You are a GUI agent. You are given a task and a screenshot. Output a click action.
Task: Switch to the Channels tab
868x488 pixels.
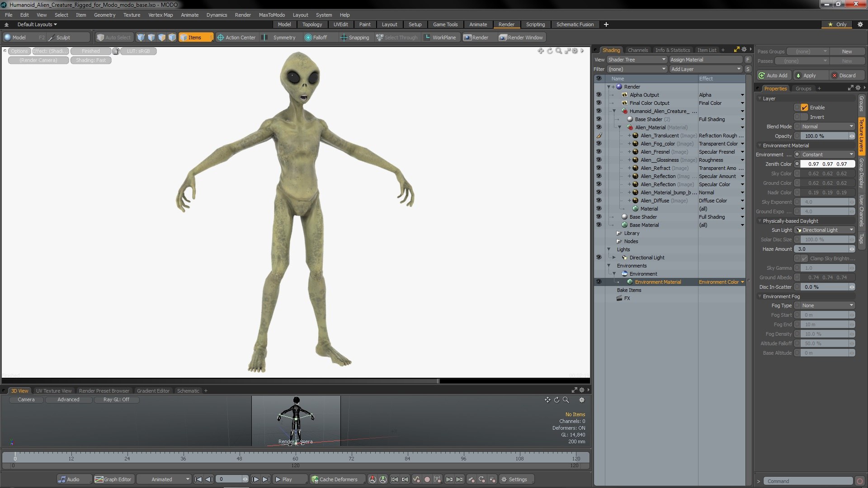[638, 50]
